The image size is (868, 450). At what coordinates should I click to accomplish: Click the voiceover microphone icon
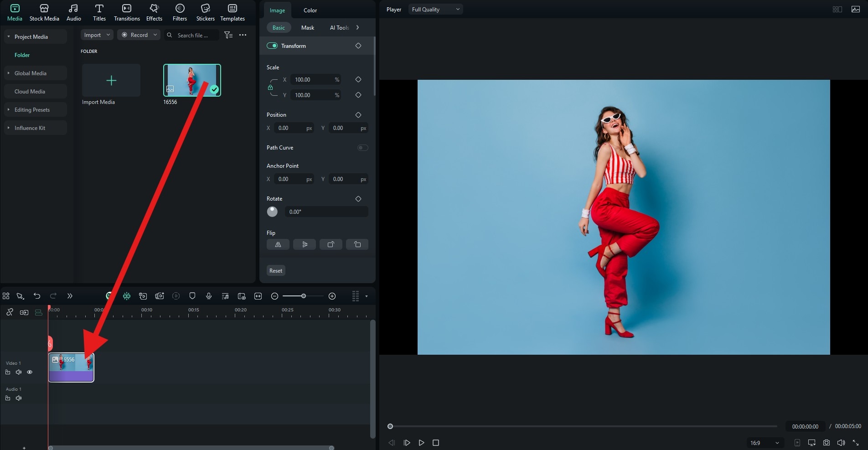[x=209, y=296]
